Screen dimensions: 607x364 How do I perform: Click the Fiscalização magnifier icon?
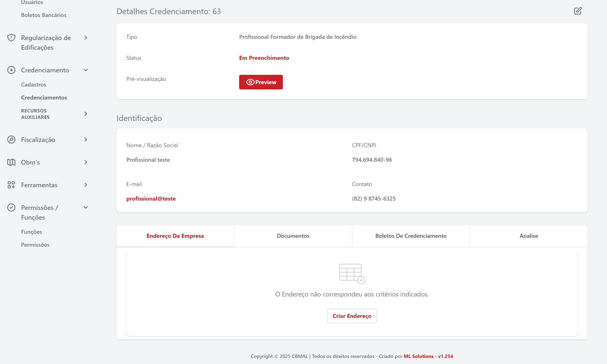[11, 140]
